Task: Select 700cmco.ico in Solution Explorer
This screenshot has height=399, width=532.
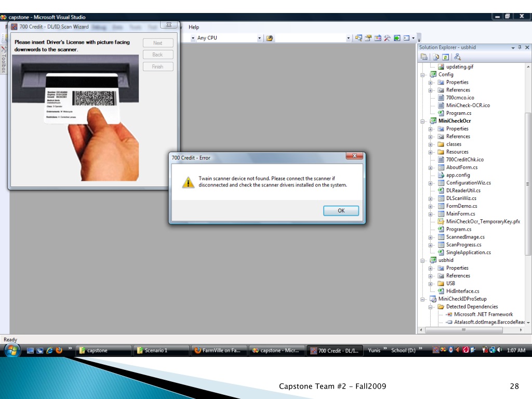Action: click(460, 98)
